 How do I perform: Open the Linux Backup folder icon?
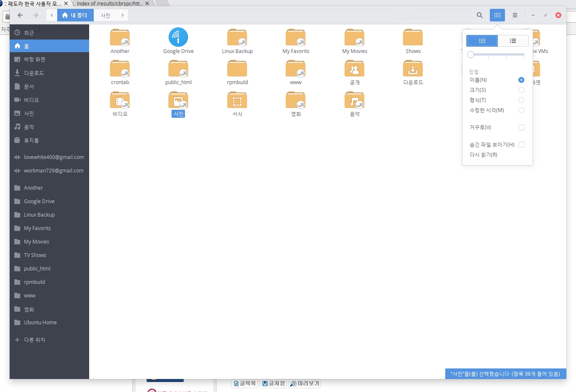237,37
